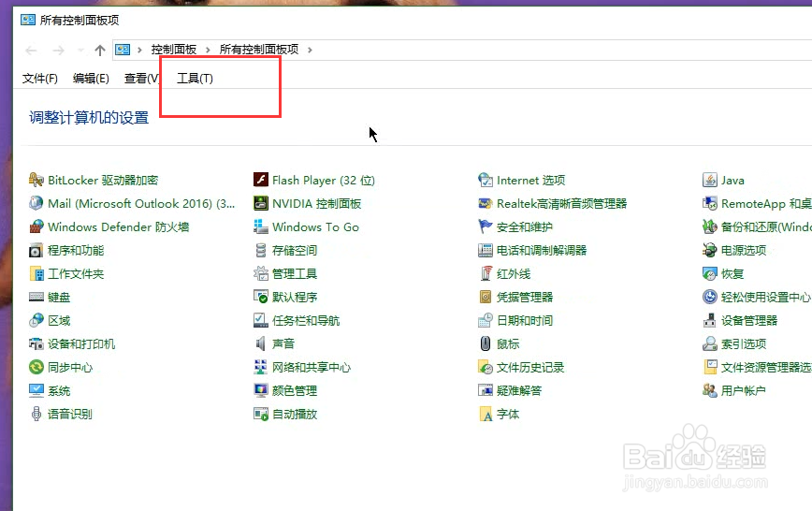
Task: Click the 用户帐户 users icon
Action: click(709, 390)
